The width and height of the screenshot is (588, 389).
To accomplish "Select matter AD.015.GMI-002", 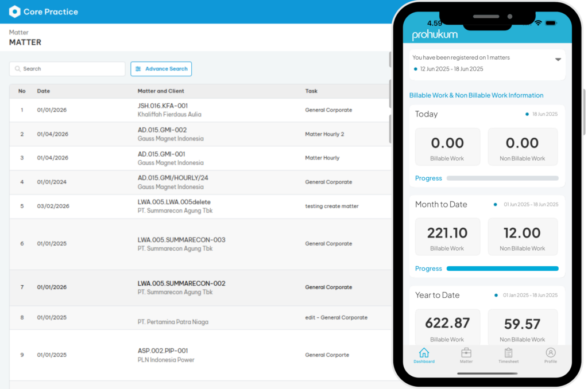I will [x=162, y=130].
